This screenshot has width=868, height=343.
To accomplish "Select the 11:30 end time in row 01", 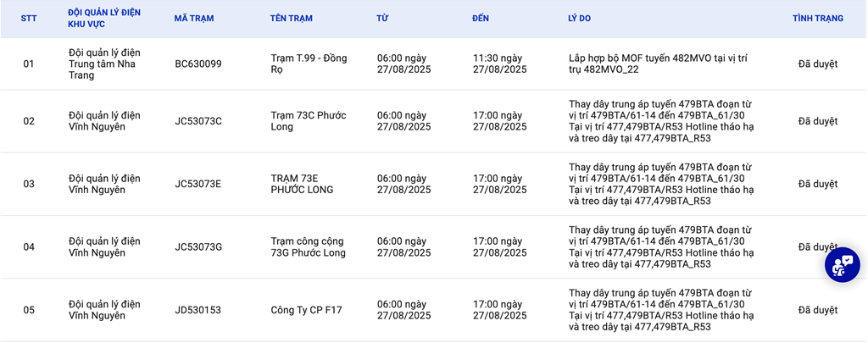I will (x=499, y=64).
